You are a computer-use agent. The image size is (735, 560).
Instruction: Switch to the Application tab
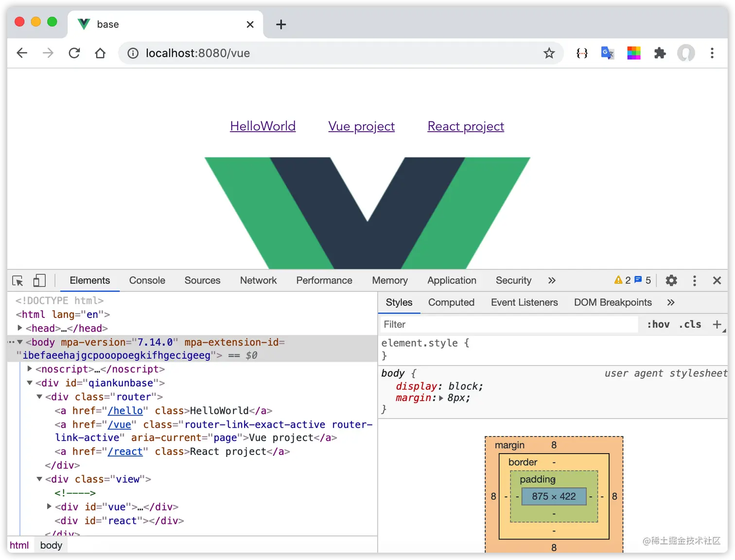452,280
